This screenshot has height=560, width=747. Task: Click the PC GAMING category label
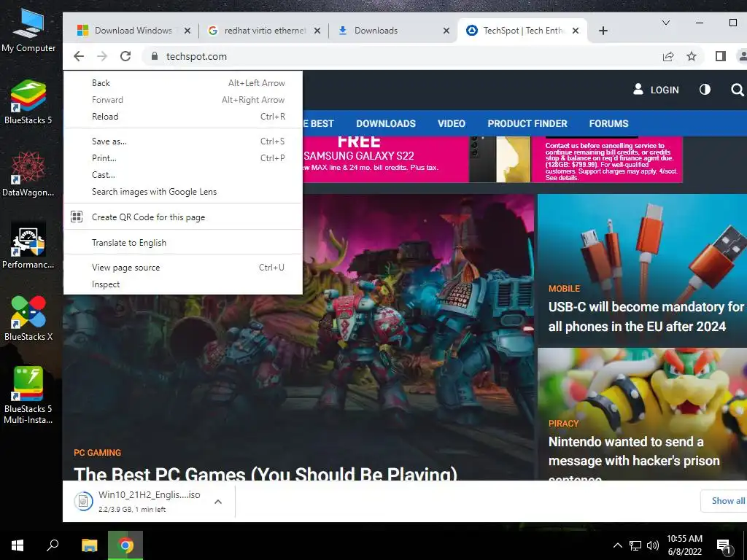point(97,452)
